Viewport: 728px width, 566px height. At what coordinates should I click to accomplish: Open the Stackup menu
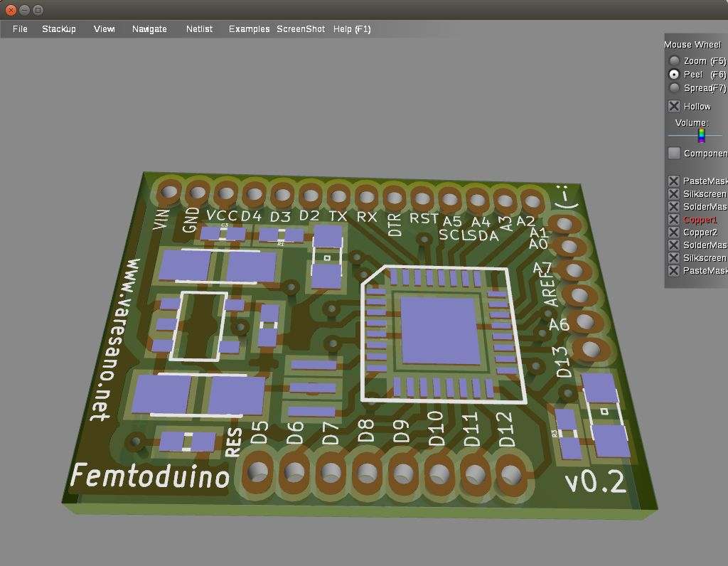coord(58,28)
